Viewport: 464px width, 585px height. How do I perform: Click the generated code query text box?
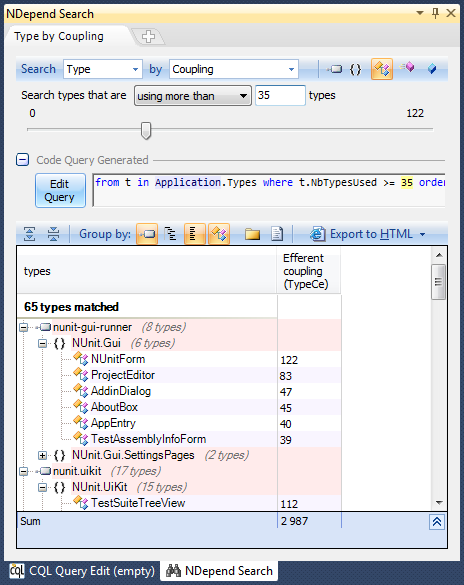(x=269, y=190)
